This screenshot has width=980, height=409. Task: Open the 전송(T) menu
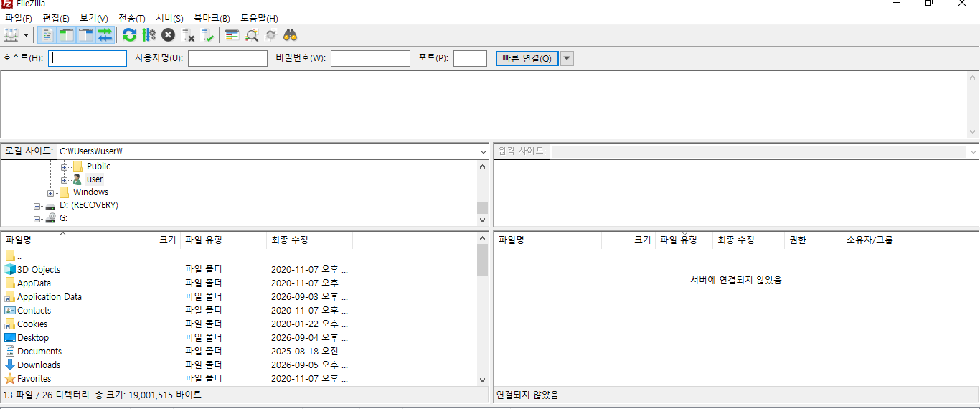pos(132,18)
